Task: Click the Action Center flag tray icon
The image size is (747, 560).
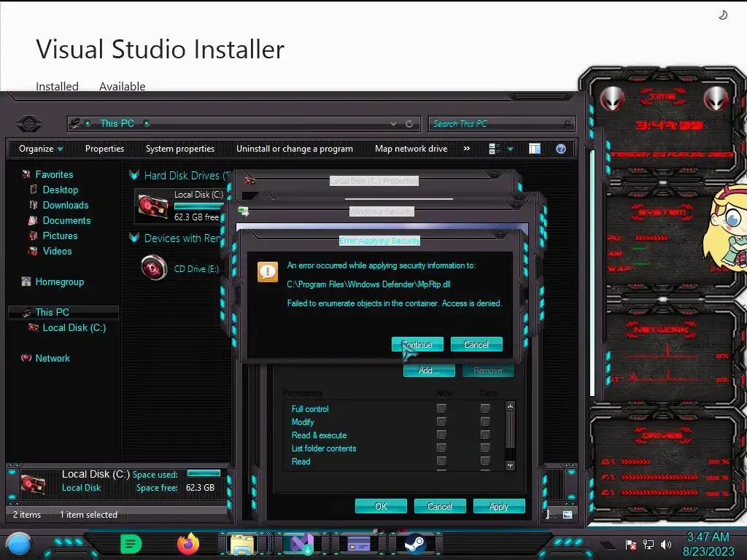Action: click(x=630, y=544)
